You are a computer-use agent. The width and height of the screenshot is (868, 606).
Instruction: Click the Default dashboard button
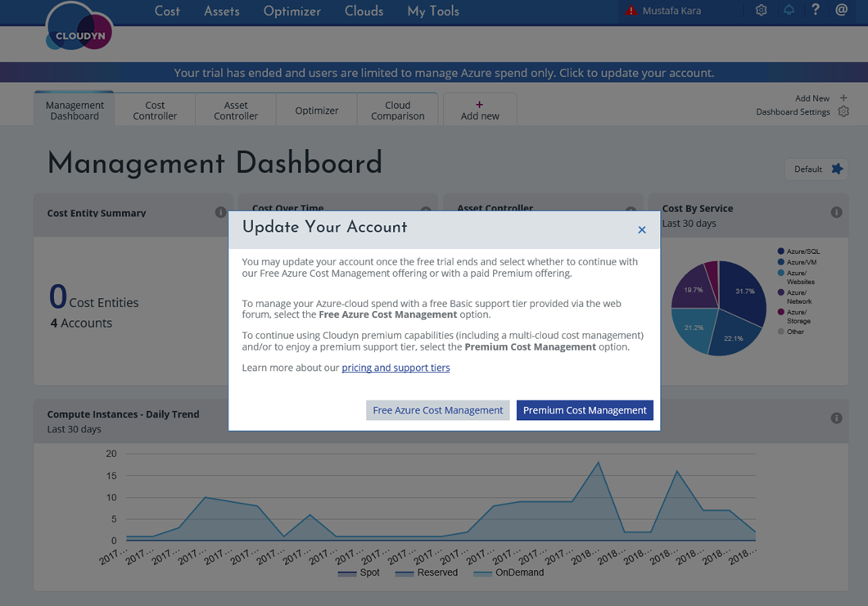point(816,170)
